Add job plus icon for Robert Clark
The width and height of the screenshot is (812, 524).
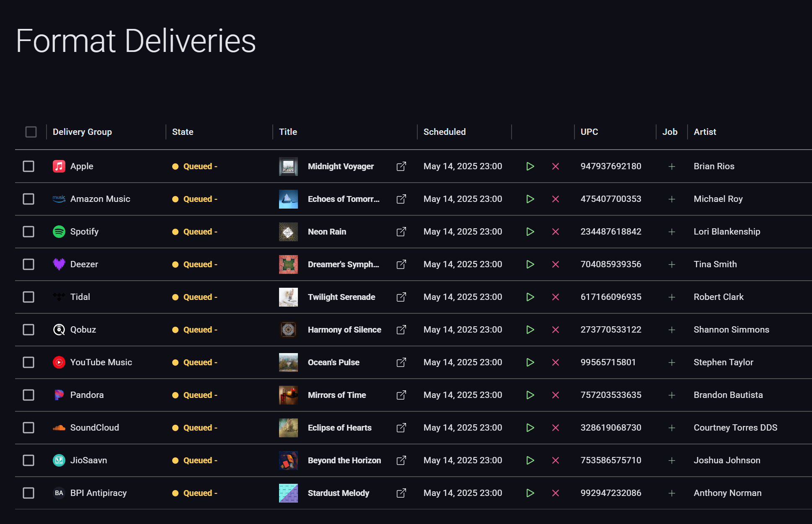(x=672, y=297)
